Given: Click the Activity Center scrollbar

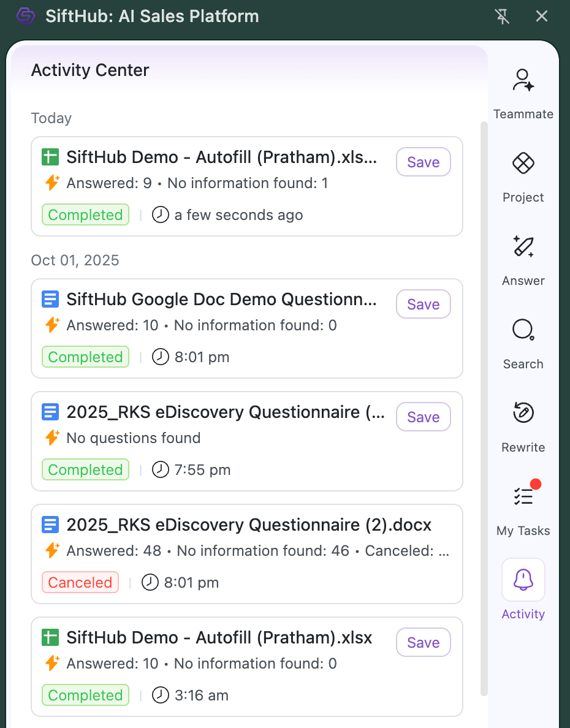Looking at the screenshot, I should point(484,404).
